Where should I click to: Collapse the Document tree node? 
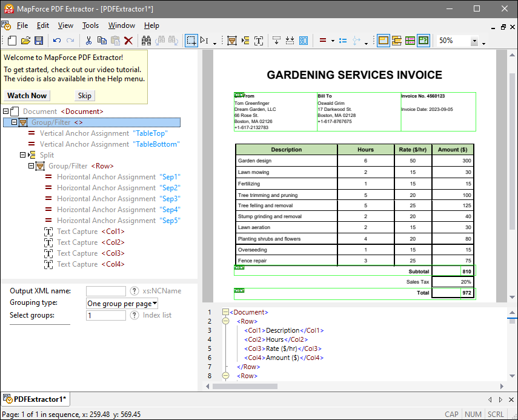pyautogui.click(x=6, y=112)
